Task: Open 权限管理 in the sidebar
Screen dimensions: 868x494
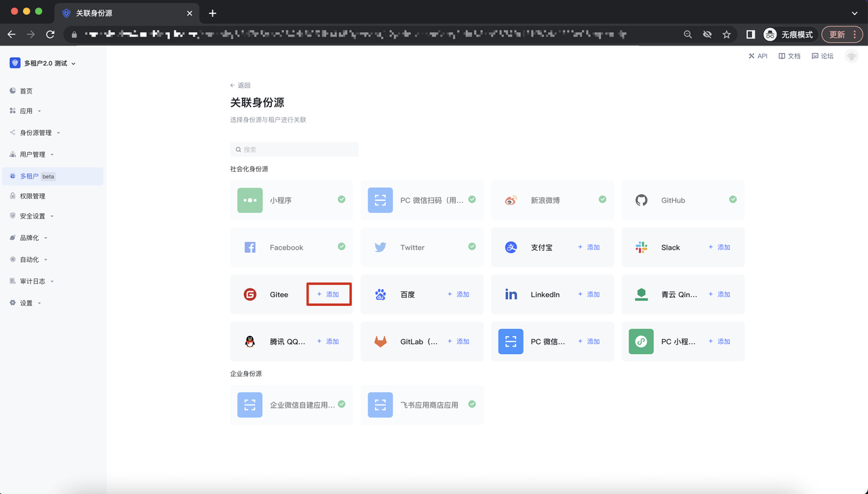Action: click(33, 196)
